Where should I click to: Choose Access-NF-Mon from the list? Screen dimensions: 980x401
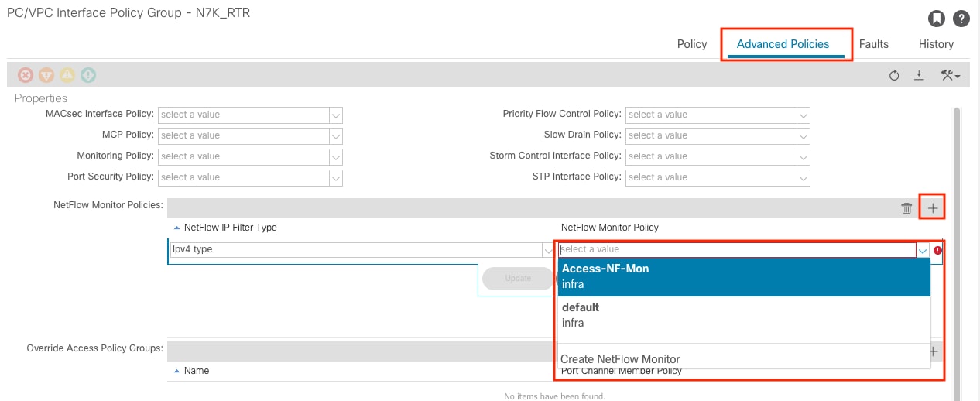pos(744,276)
